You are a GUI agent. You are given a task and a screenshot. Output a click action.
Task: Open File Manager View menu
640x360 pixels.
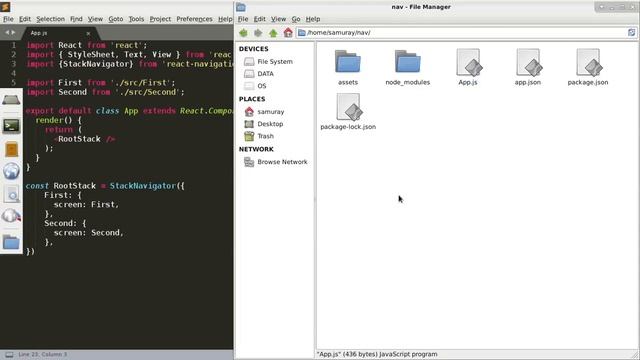pyautogui.click(x=278, y=19)
